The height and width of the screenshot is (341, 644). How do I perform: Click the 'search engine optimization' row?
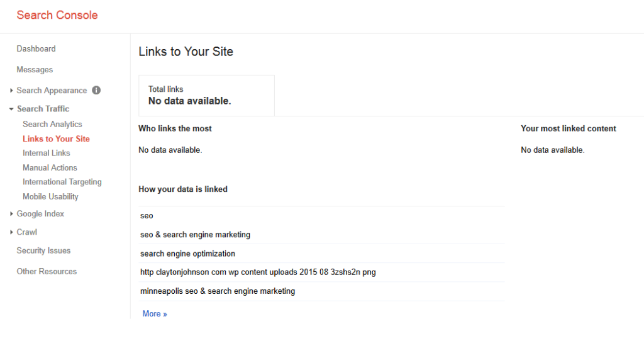click(x=187, y=254)
